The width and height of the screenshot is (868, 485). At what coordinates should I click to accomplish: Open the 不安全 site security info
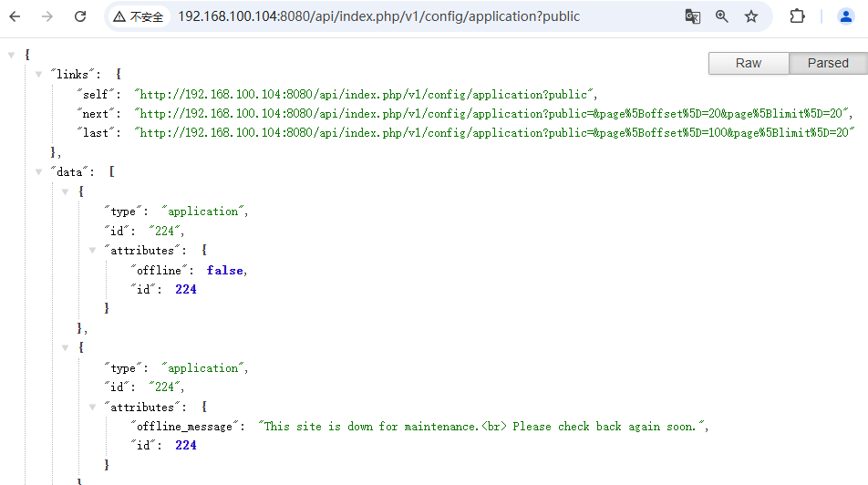pyautogui.click(x=139, y=16)
